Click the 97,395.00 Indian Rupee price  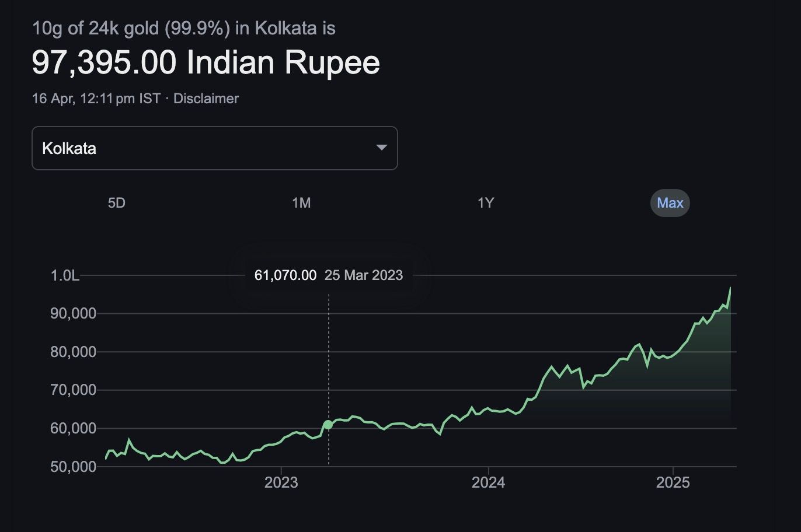coord(206,62)
